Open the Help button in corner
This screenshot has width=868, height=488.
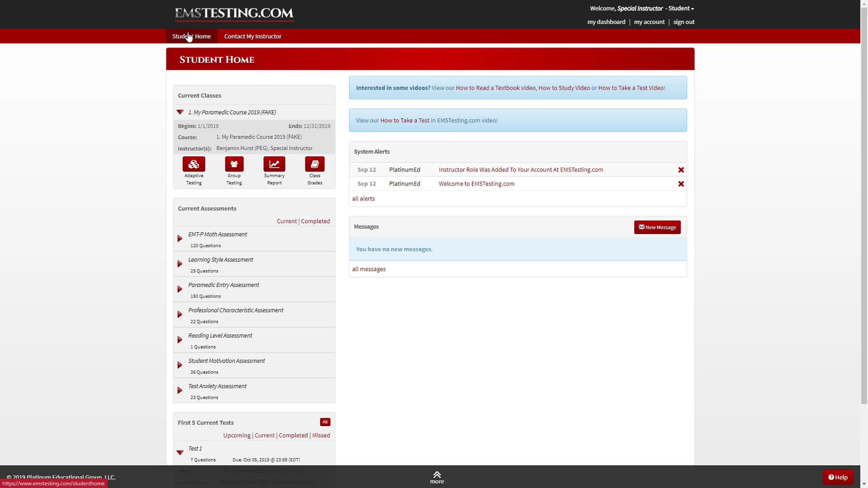[838, 477]
